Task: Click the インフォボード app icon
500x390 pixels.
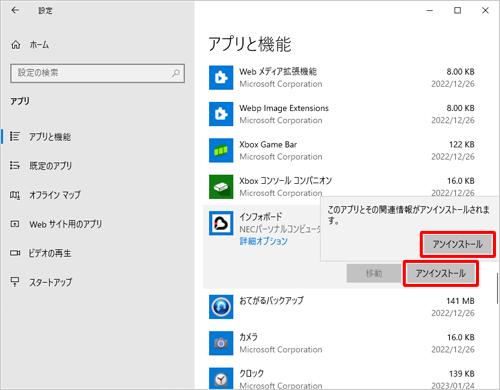Action: coord(221,223)
